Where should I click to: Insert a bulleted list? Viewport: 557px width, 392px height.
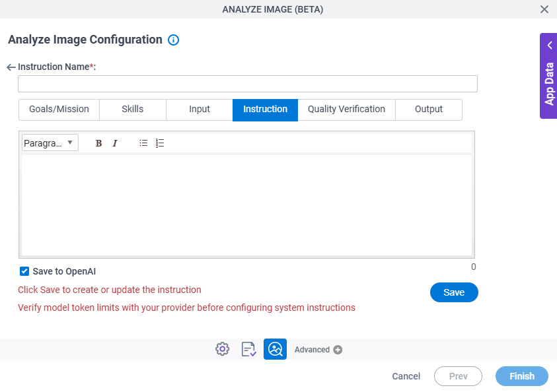coord(143,143)
